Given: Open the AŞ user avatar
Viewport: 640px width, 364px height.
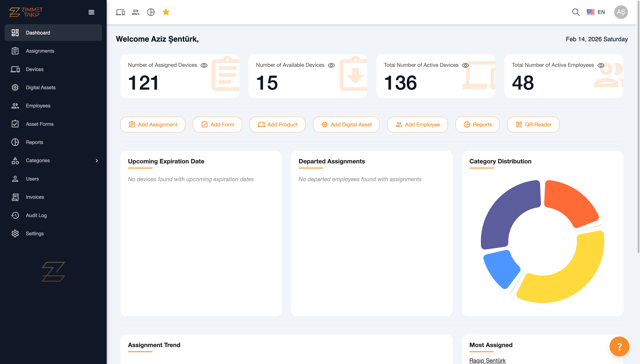Looking at the screenshot, I should pos(621,12).
